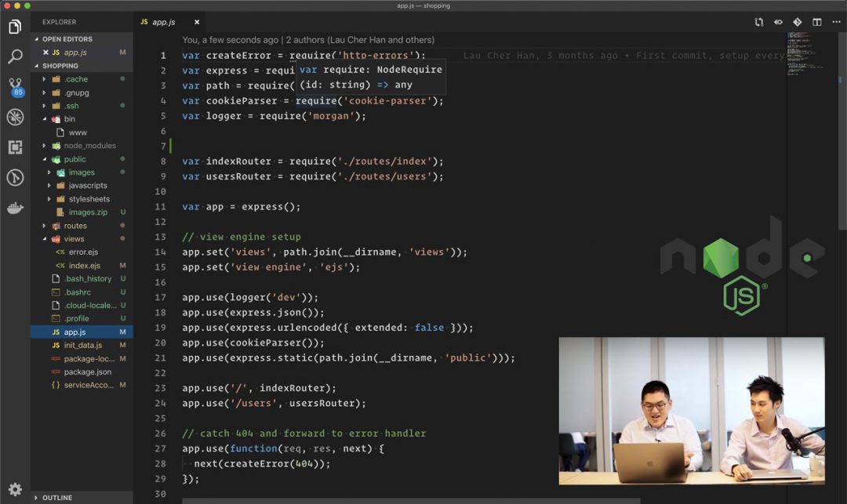Open the editor More Actions ellipsis
This screenshot has width=847, height=504.
[x=836, y=22]
